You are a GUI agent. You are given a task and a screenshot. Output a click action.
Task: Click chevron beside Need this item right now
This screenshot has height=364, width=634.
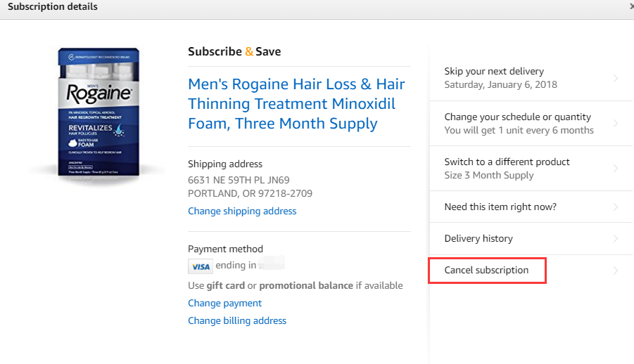click(616, 207)
